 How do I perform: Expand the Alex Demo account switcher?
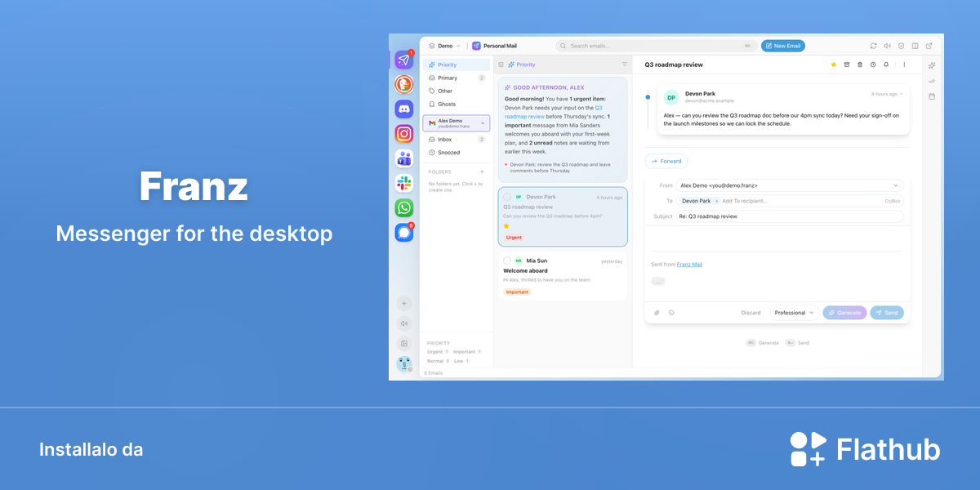[457, 122]
